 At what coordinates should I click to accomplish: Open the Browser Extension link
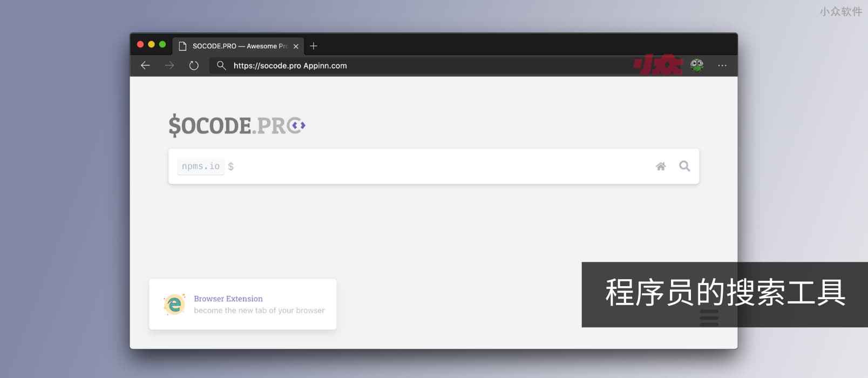[x=228, y=299]
